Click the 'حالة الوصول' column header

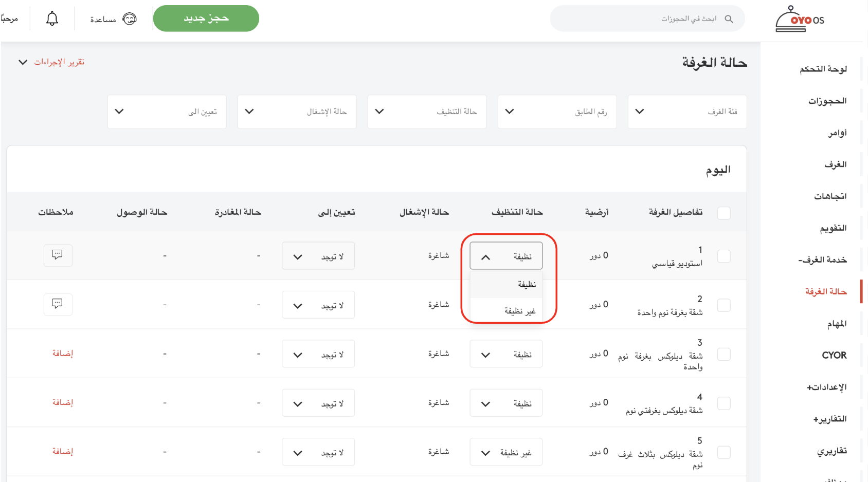(142, 212)
